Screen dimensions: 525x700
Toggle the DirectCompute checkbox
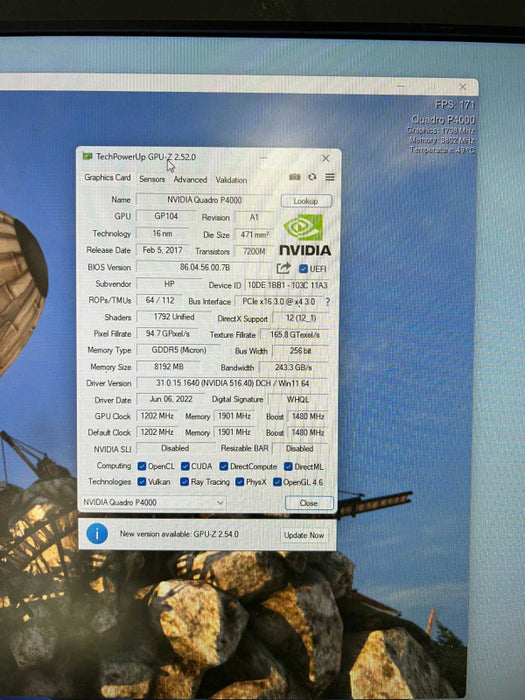223,466
